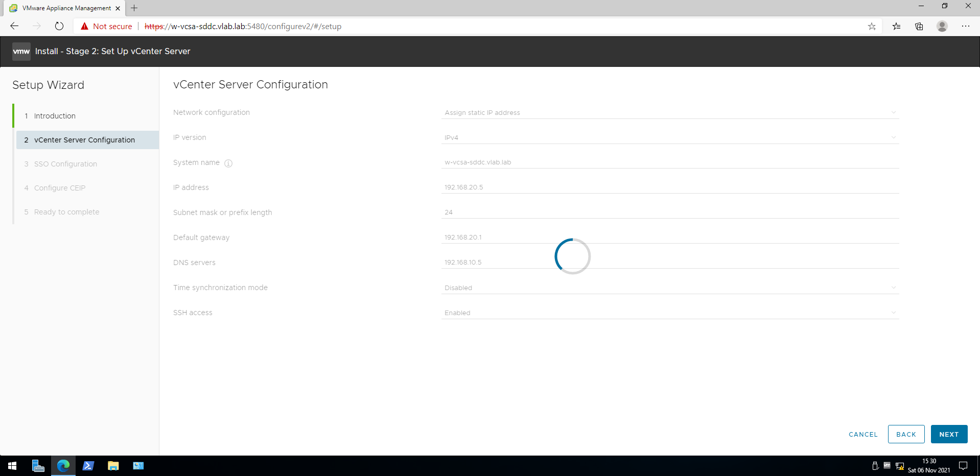Click the 'Time synchronization mode' label
Viewport: 980px width, 476px height.
220,288
